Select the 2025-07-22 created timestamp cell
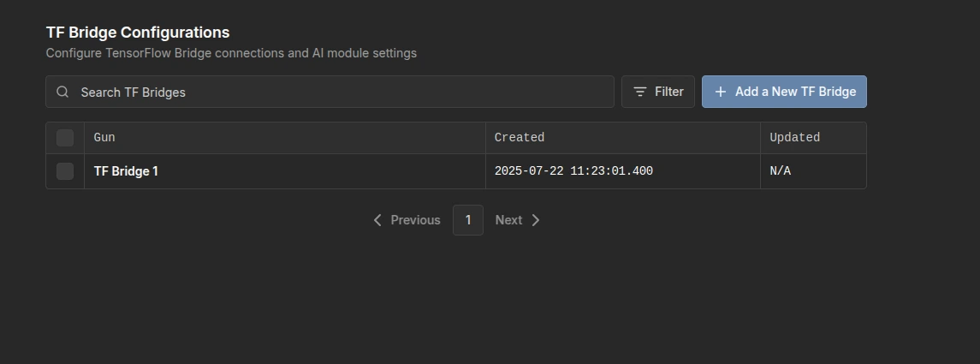Screen dimensions: 980x364 pos(573,171)
